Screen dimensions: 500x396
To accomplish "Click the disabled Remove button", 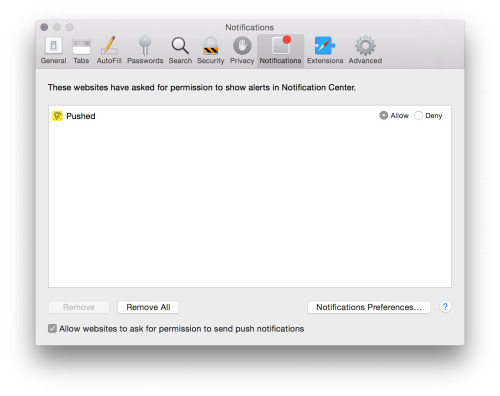I will click(79, 307).
